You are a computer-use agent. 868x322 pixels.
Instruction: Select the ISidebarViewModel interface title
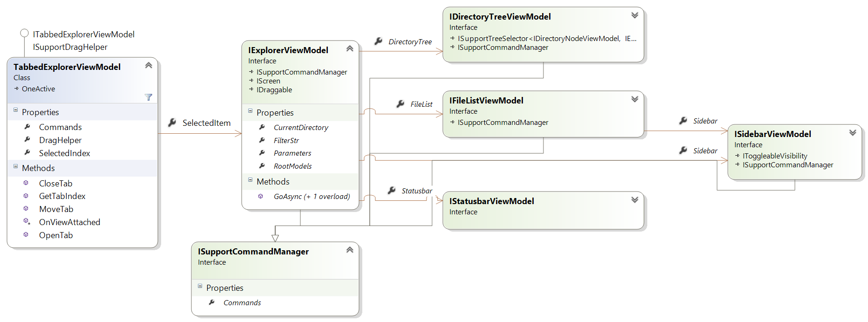773,134
